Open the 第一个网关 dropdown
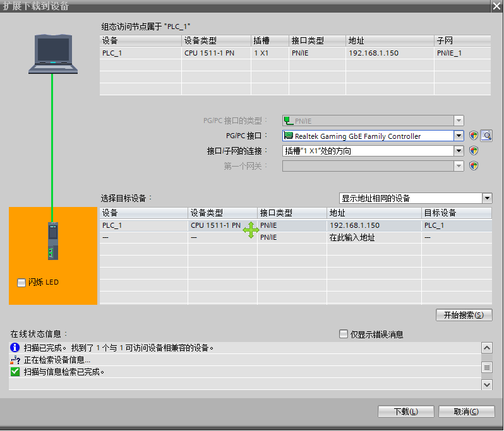Viewport: 504px width, 431px height. click(459, 166)
